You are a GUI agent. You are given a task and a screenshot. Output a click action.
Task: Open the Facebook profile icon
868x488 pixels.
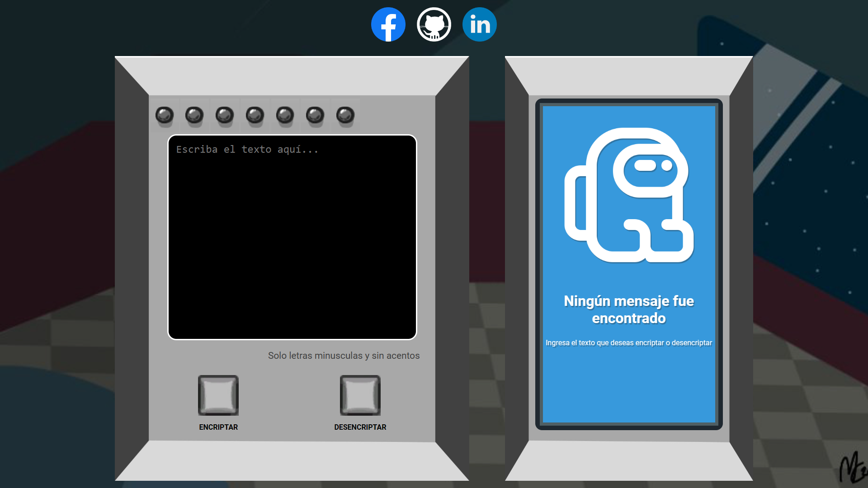(x=388, y=24)
